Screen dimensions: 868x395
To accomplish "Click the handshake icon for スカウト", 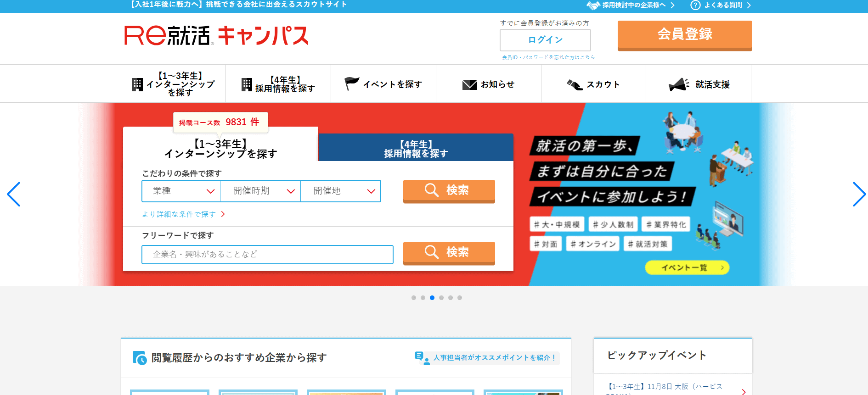I will click(575, 84).
